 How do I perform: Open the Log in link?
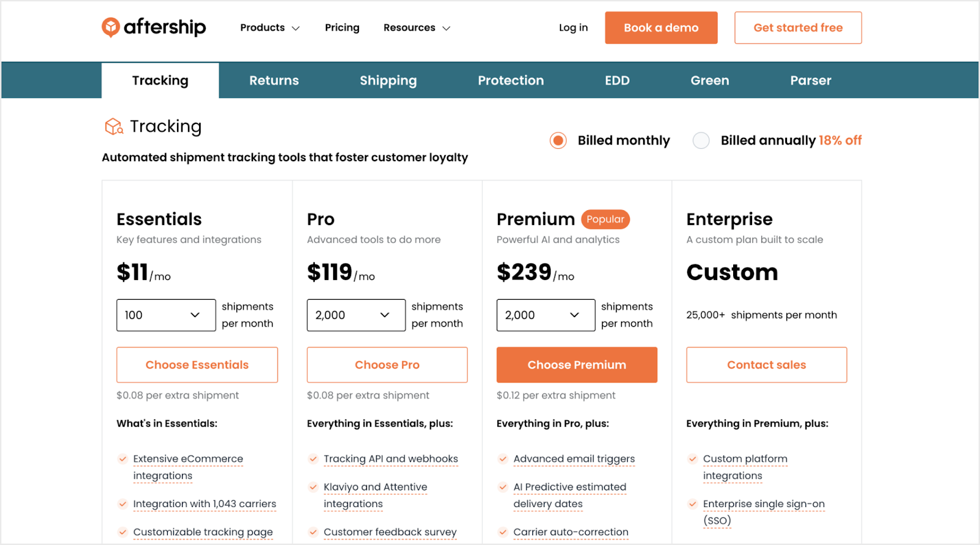click(573, 28)
